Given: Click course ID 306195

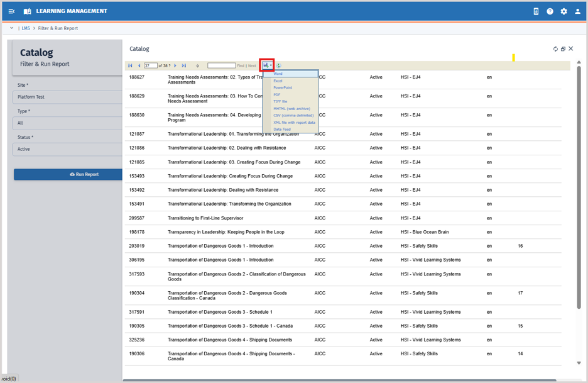Looking at the screenshot, I should click(136, 260).
